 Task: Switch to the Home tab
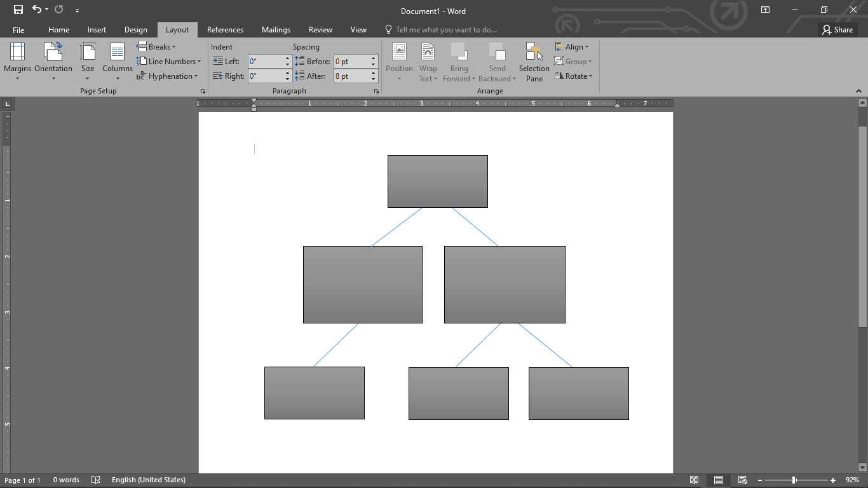pyautogui.click(x=58, y=30)
